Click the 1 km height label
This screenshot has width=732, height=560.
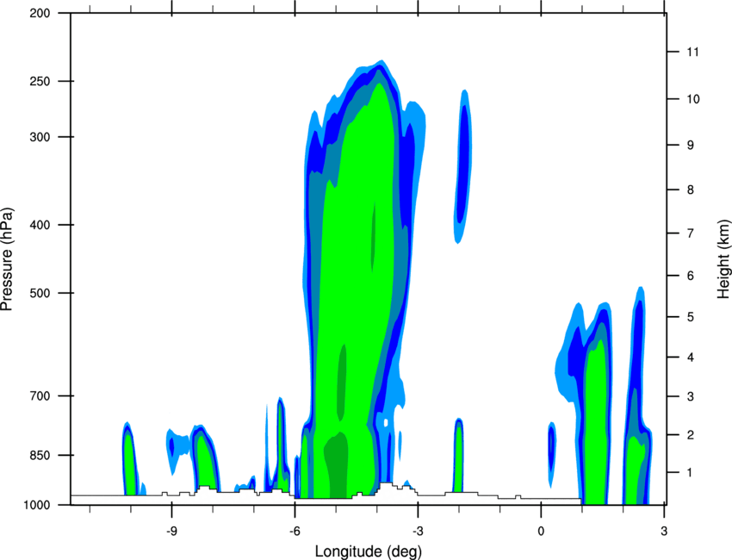pyautogui.click(x=691, y=473)
